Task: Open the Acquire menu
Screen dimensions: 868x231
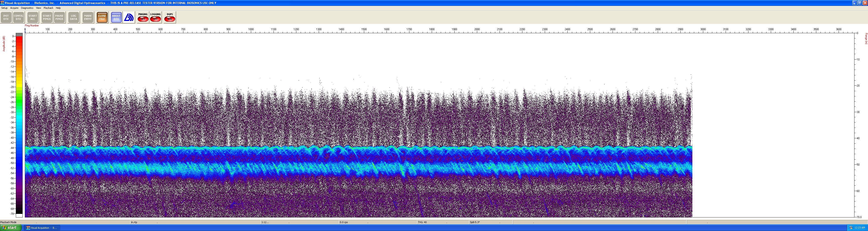Action: pos(14,8)
